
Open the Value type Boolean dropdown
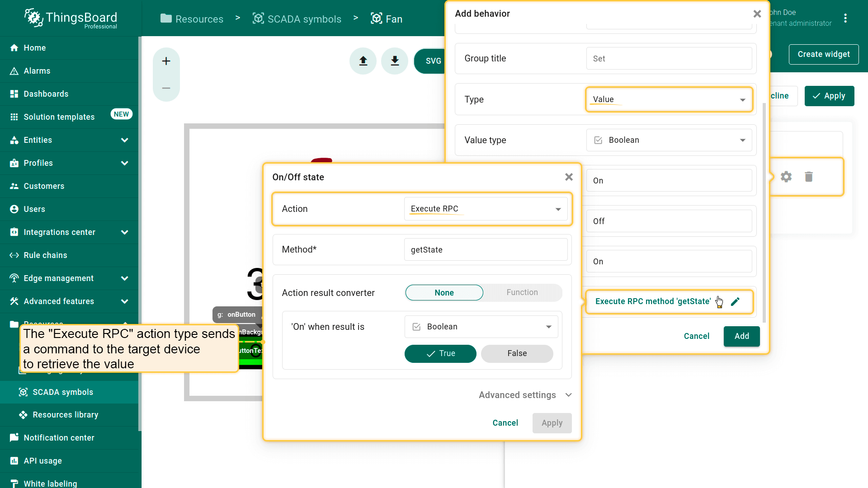[669, 140]
